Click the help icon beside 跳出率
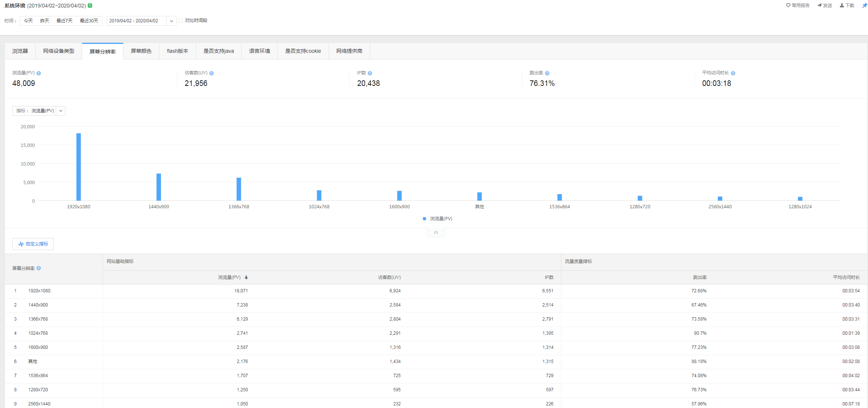868x408 pixels. [x=547, y=73]
